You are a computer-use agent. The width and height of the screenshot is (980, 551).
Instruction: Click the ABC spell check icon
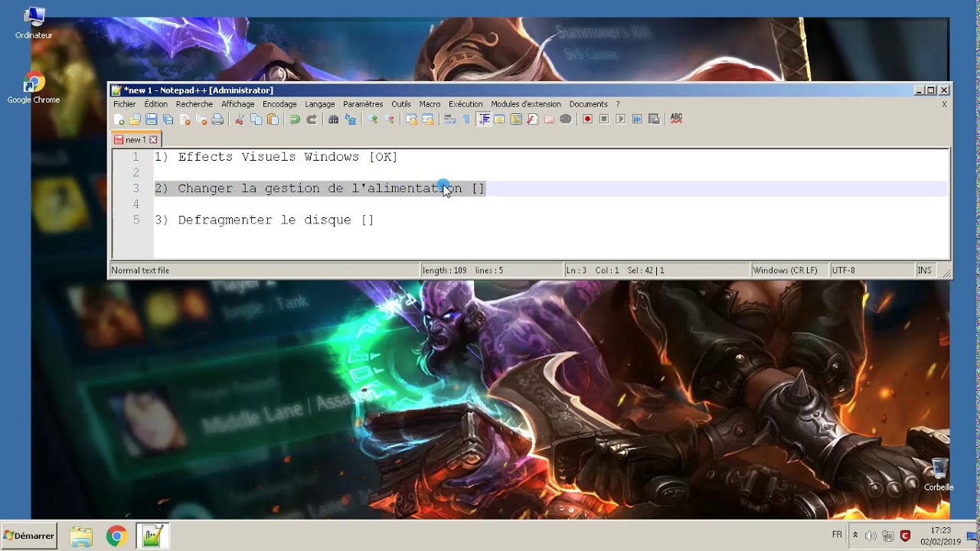click(x=676, y=119)
